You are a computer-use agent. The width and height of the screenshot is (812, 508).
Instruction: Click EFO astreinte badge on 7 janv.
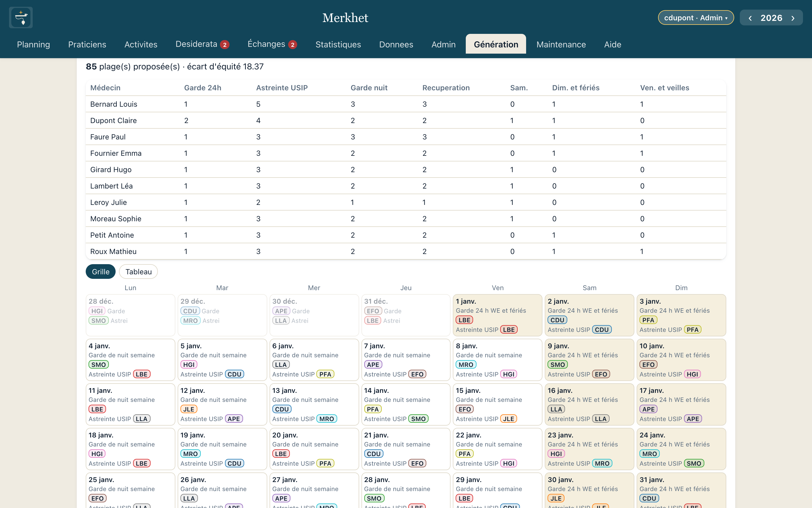click(417, 374)
